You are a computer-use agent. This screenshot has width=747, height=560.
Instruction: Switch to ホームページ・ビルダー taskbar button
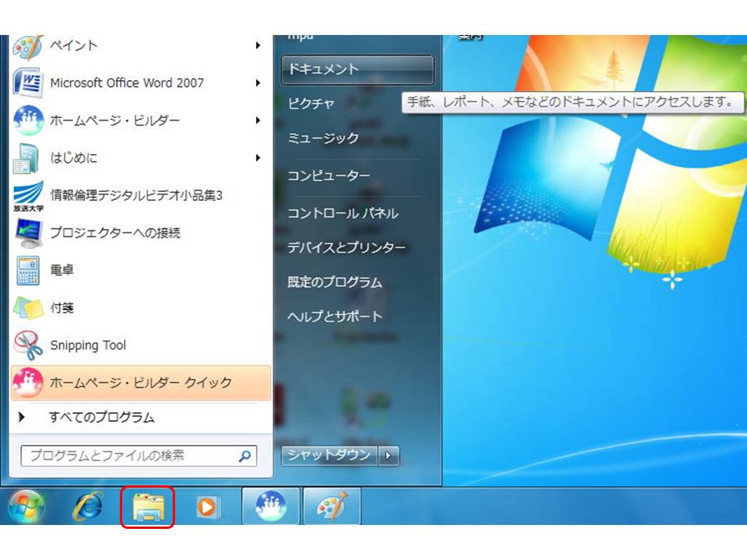[271, 506]
